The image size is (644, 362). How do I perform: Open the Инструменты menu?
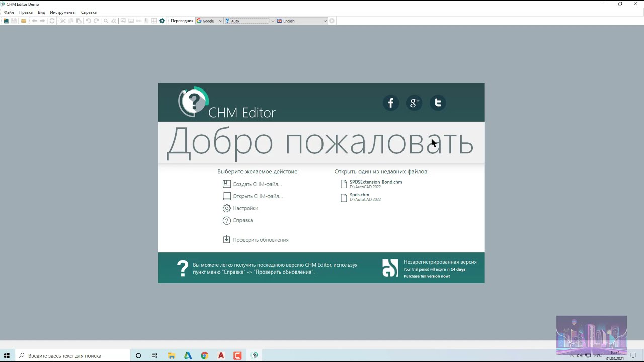click(63, 12)
